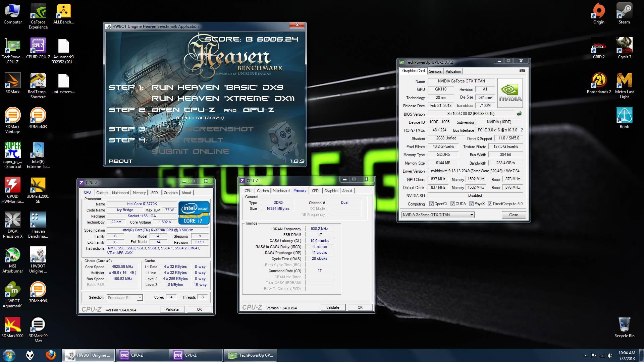Image resolution: width=644 pixels, height=362 pixels.
Task: Open Intel Extreme Tuning icon
Action: [38, 156]
